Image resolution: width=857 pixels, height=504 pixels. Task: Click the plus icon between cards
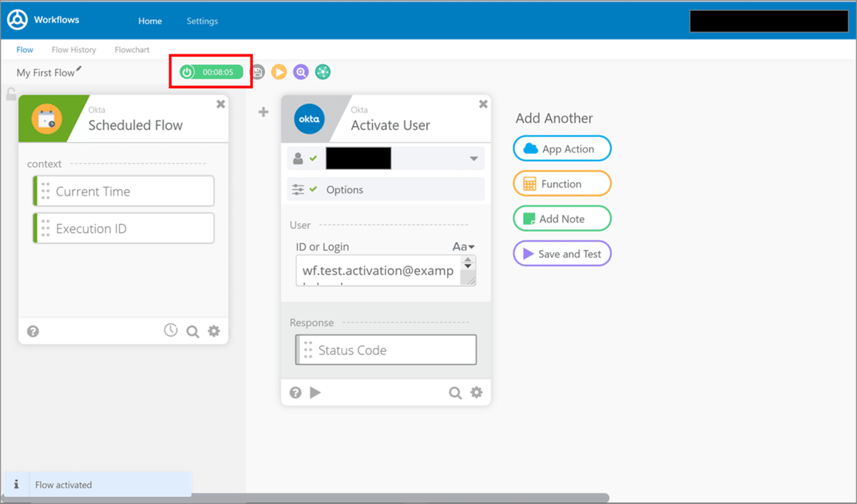(x=263, y=111)
